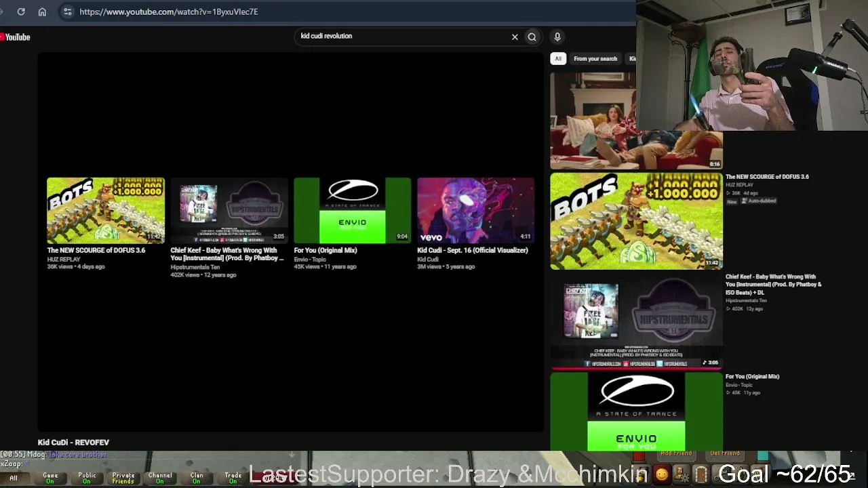This screenshot has width=868, height=488.
Task: Visit the sidebar 'HUZ REPLAY' channel
Action: (739, 185)
